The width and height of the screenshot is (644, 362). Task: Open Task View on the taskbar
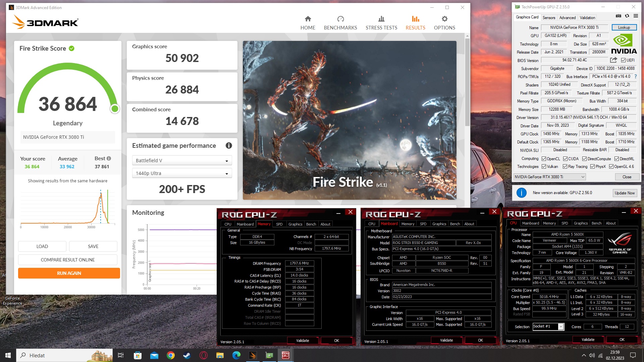click(x=121, y=355)
